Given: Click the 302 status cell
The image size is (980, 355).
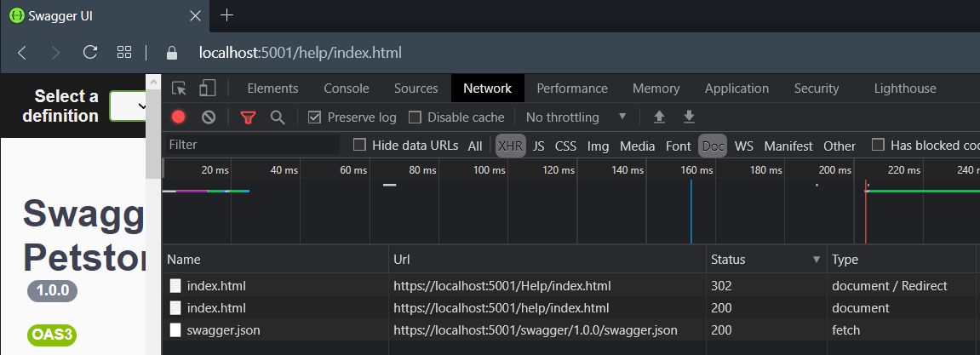Looking at the screenshot, I should (721, 286).
